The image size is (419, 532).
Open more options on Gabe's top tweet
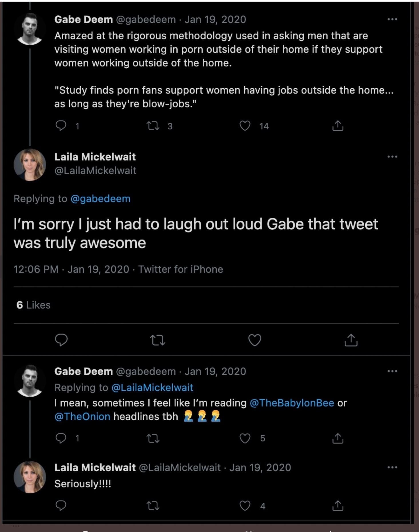392,19
